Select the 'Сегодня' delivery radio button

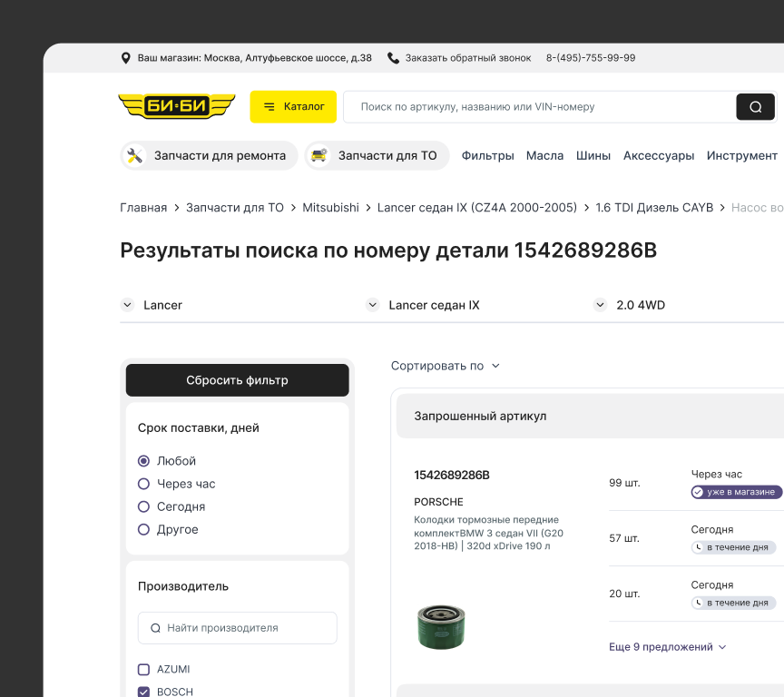tap(143, 506)
